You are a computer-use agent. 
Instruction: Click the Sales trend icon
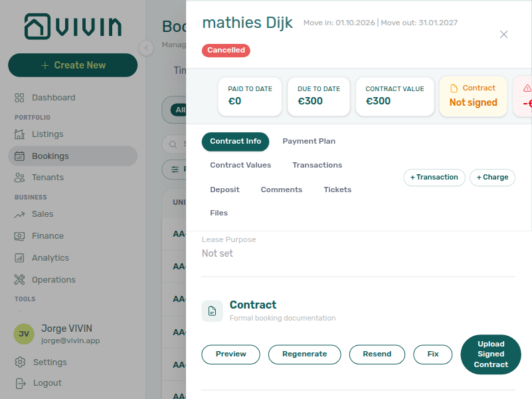tap(19, 214)
